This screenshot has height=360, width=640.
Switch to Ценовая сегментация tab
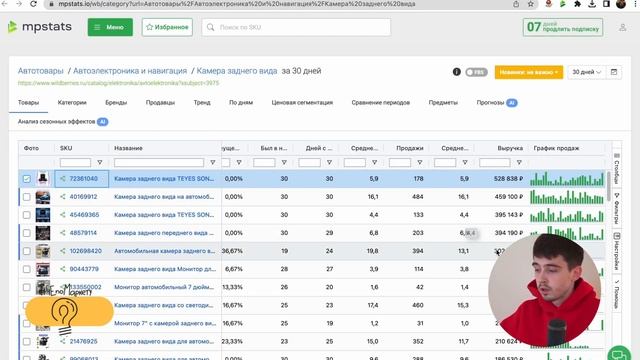point(302,102)
